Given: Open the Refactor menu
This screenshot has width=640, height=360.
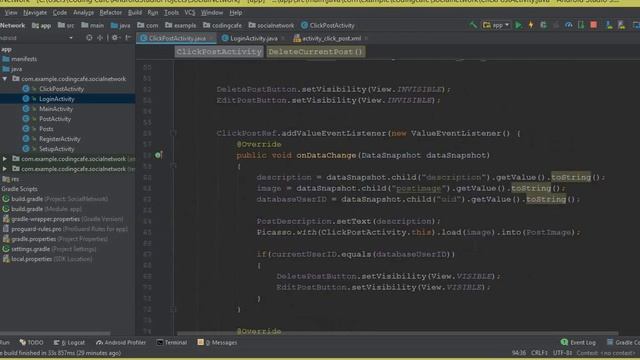Looking at the screenshot, I should pyautogui.click(x=111, y=13).
